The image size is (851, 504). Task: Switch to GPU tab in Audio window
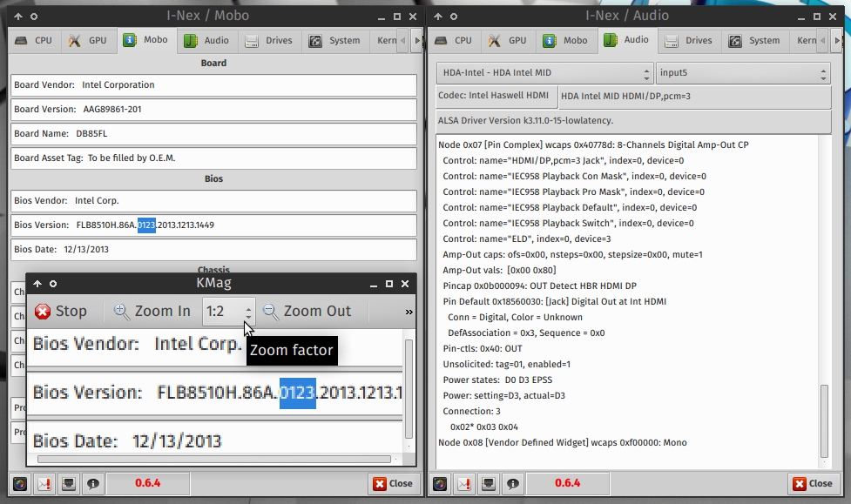508,41
